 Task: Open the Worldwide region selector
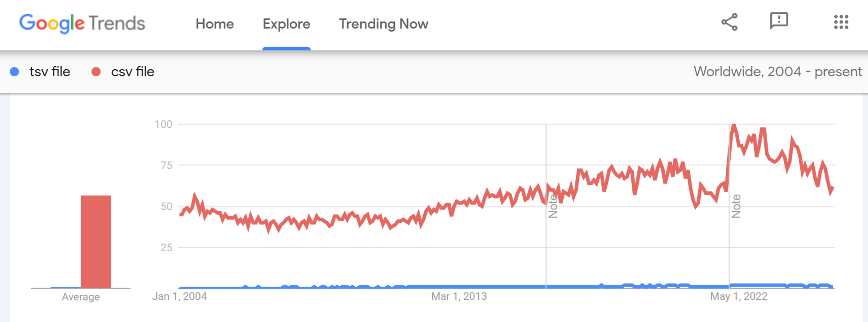pyautogui.click(x=728, y=71)
